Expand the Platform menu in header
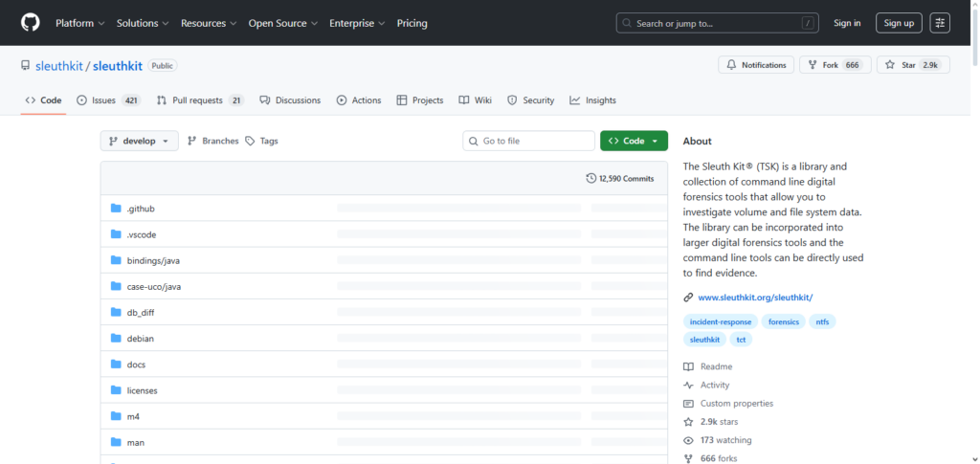 click(79, 23)
